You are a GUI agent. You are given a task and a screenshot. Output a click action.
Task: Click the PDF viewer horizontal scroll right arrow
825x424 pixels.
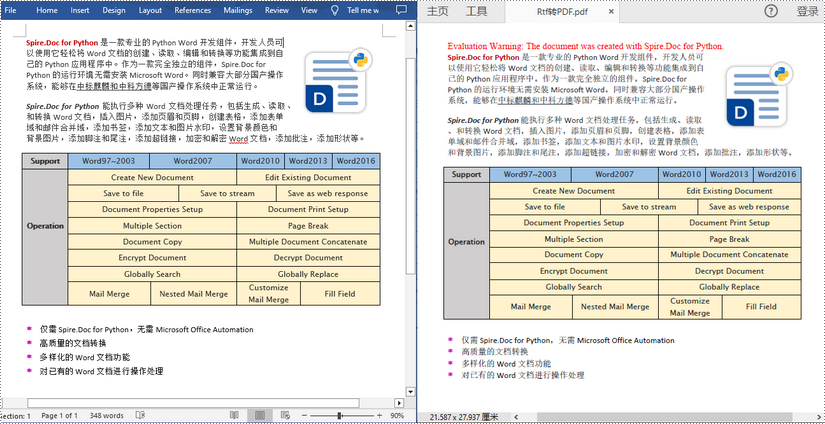[x=820, y=417]
